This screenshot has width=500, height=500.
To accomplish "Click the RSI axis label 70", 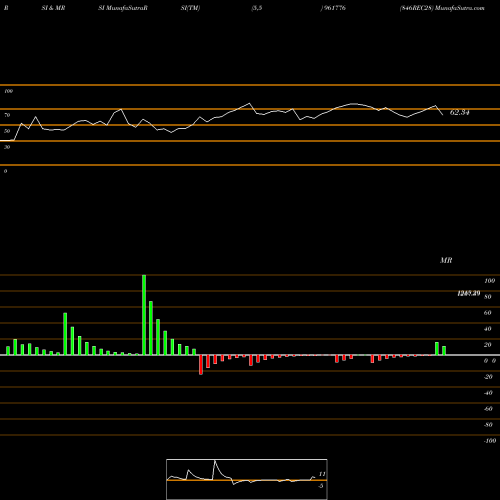I will (7, 115).
